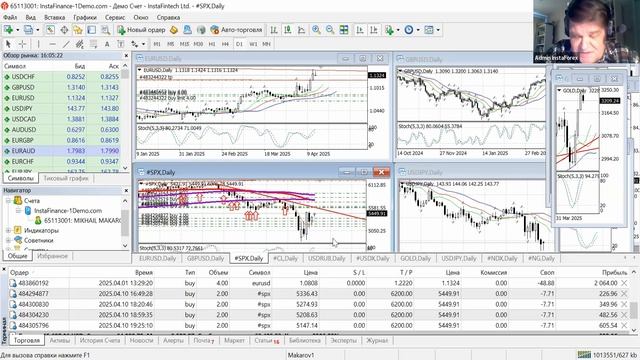Switch timeframe to H1
Viewport: 640px width, 360px height.
click(x=212, y=44)
